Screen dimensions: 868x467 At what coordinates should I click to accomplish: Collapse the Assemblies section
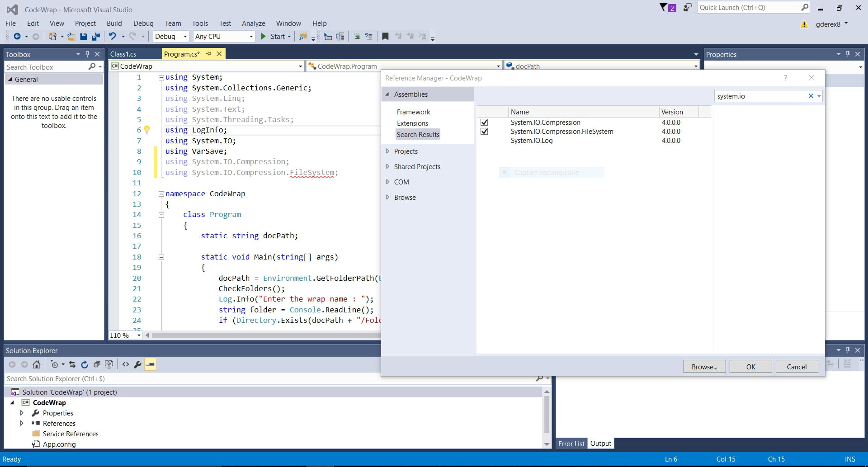[387, 94]
